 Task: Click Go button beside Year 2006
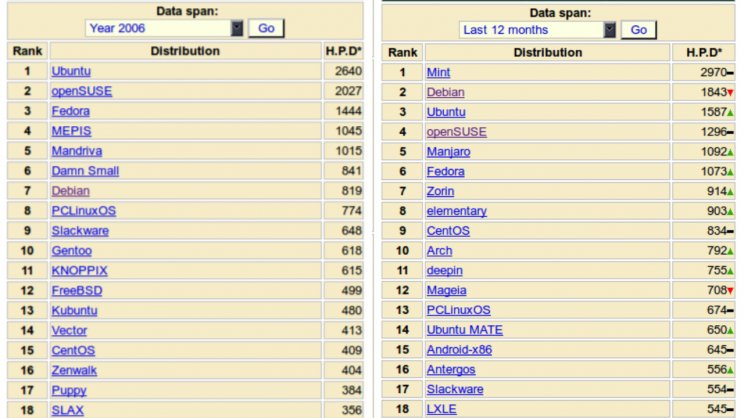266,28
